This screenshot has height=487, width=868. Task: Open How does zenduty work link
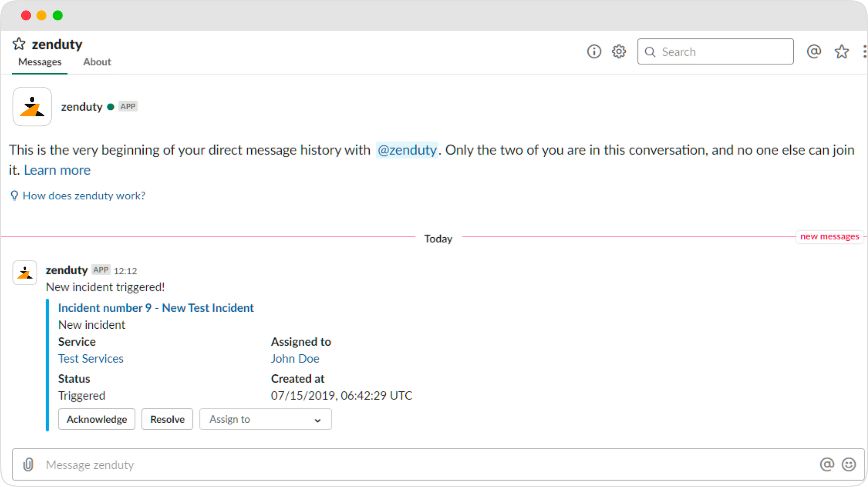pos(84,196)
